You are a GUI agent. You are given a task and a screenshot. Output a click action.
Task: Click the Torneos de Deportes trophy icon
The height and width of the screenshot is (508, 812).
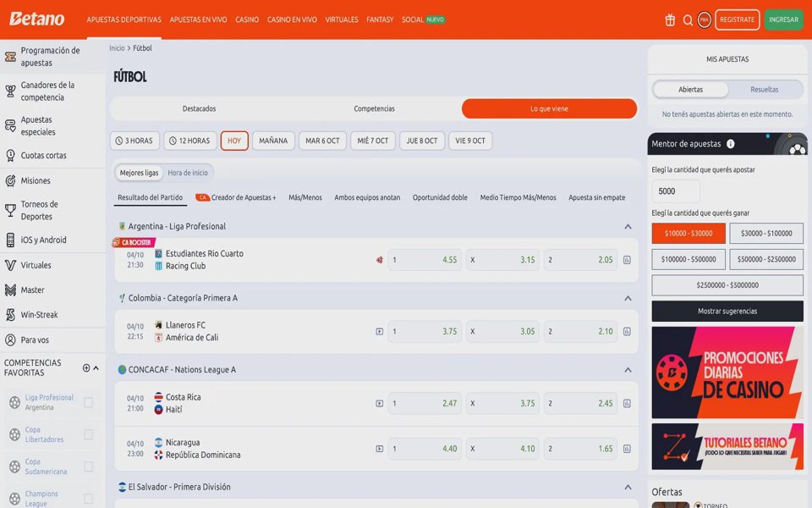pos(10,210)
